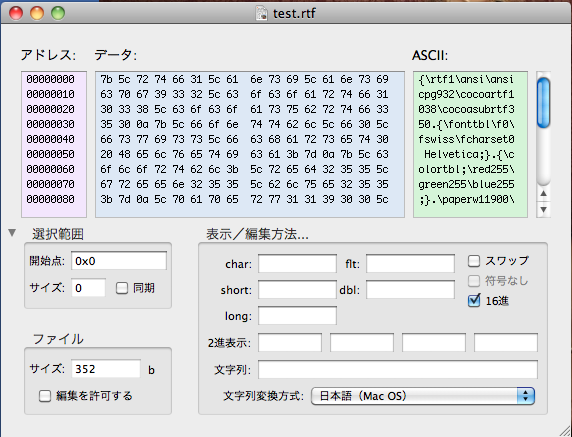Viewport: 572px width, 437px height.
Task: Select address row 00000010
Action: (x=50, y=94)
